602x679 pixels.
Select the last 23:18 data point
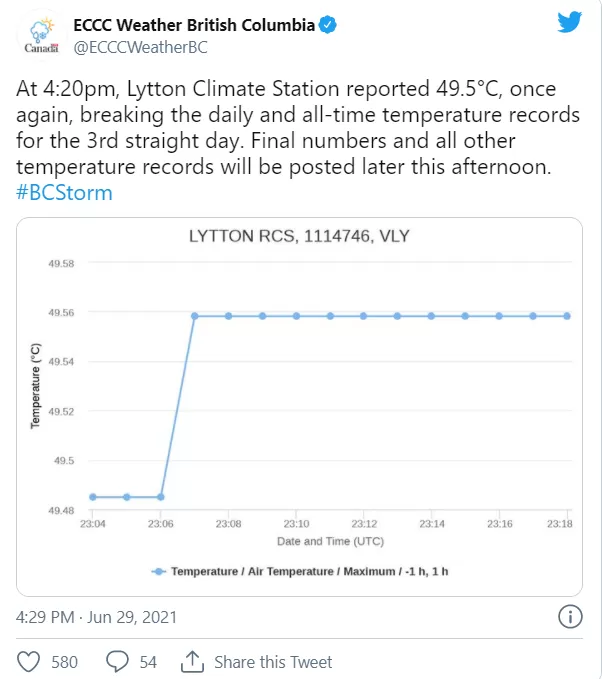pos(567,316)
